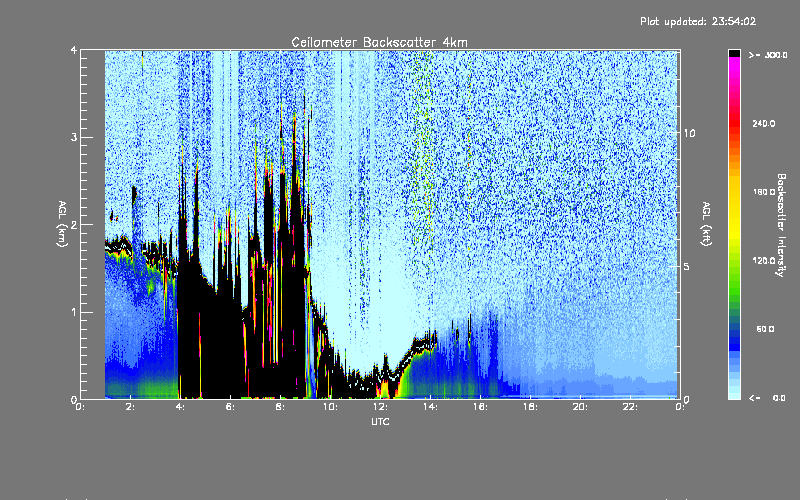Click the "AGL (kft)" axis label
Image resolution: width=800 pixels, height=500 pixels.
point(707,224)
